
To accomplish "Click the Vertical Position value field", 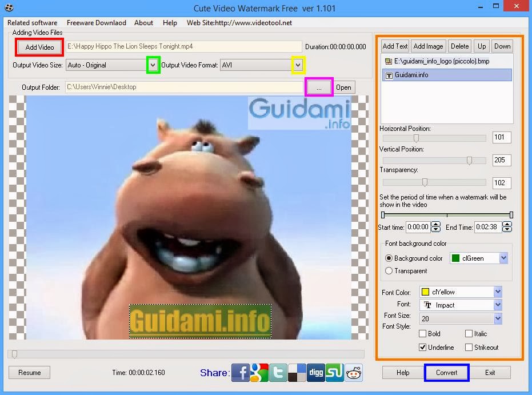I will pos(502,160).
